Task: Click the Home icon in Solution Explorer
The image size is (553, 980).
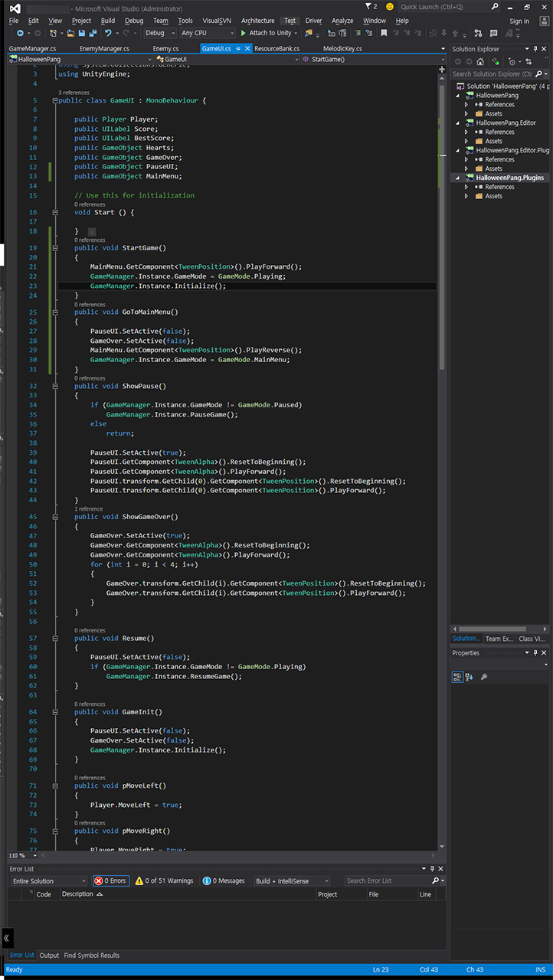Action: click(x=482, y=62)
